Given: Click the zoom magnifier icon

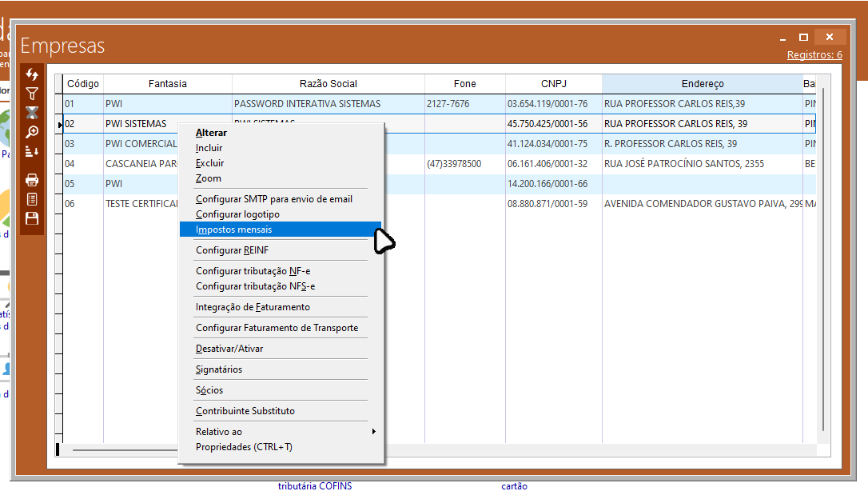Looking at the screenshot, I should click(32, 132).
